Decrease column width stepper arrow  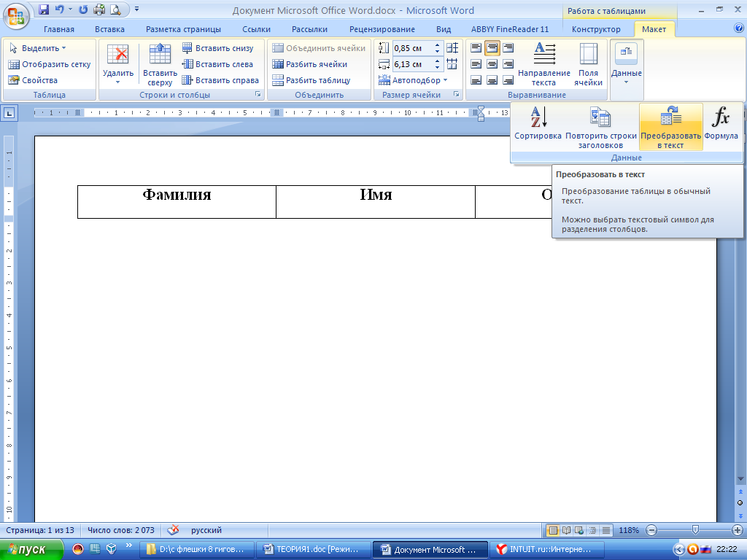click(x=438, y=67)
